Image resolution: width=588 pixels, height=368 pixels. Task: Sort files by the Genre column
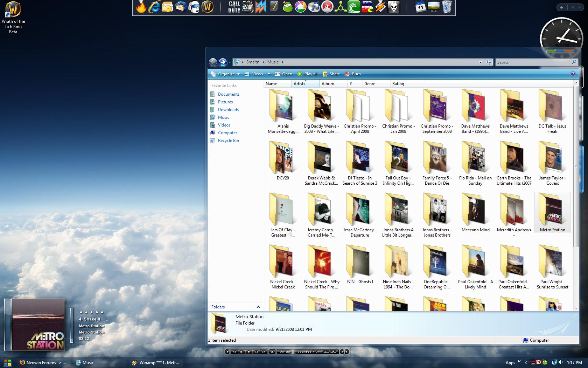pos(370,84)
